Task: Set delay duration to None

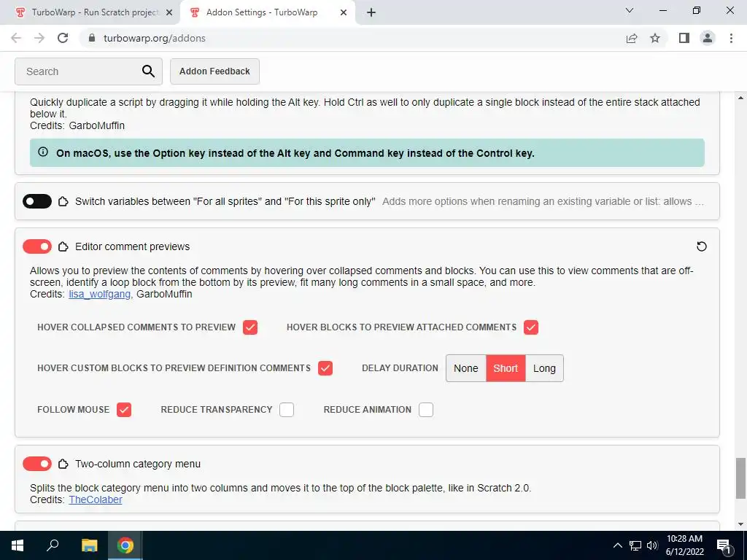Action: [465, 368]
